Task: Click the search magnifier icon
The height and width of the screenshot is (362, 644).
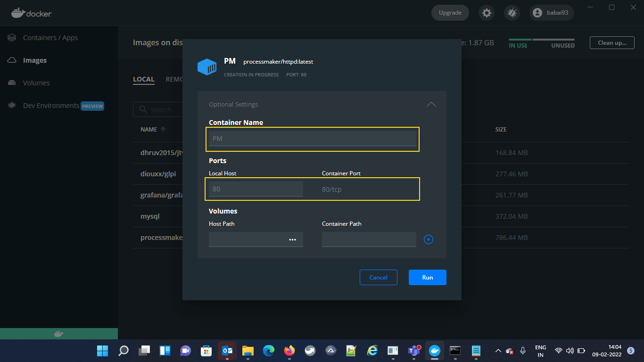Action: (x=143, y=109)
